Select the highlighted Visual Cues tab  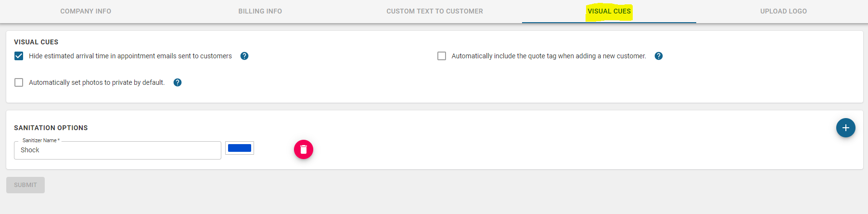point(609,11)
